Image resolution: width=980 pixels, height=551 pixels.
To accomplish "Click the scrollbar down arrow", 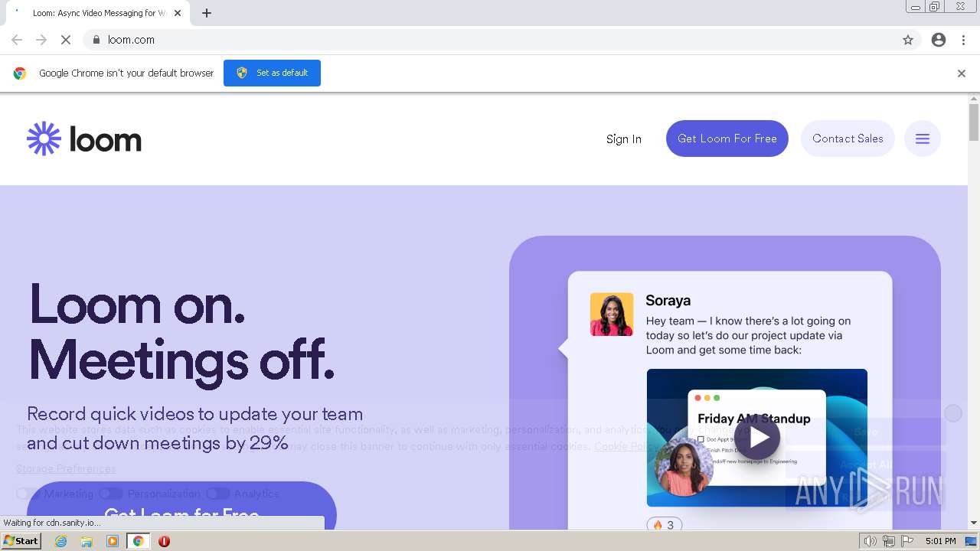I will [x=974, y=523].
